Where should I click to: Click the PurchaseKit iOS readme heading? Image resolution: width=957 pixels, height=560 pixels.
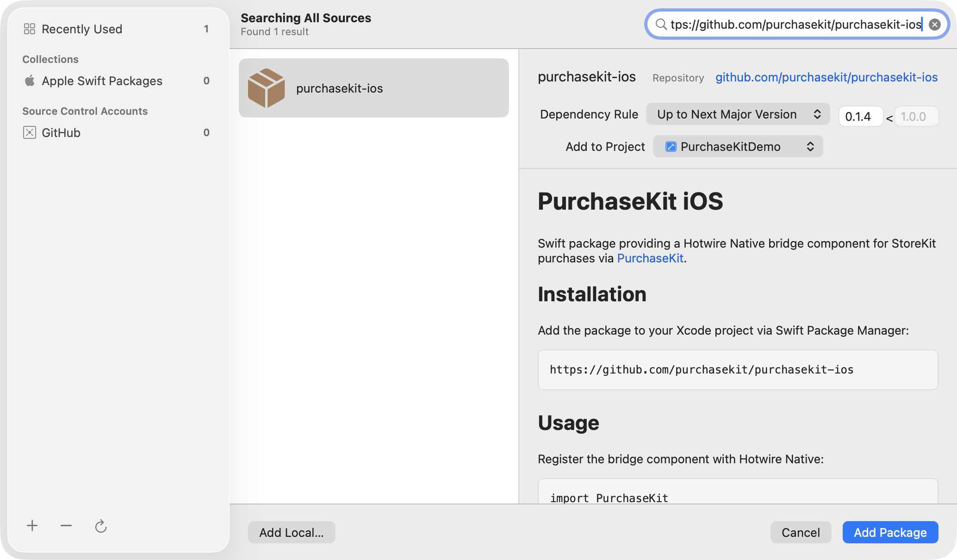[630, 201]
